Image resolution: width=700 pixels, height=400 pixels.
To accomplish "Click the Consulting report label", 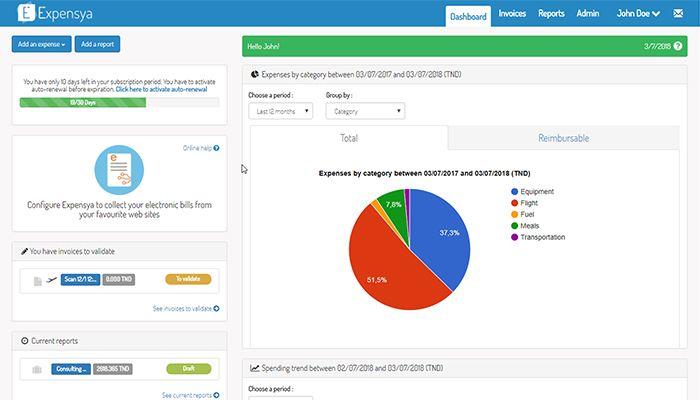I will coord(71,369).
